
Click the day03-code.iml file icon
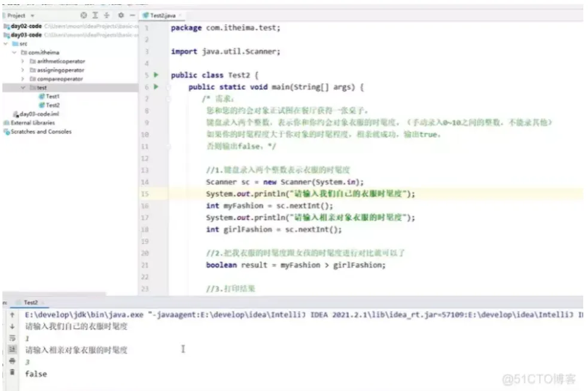pos(16,114)
